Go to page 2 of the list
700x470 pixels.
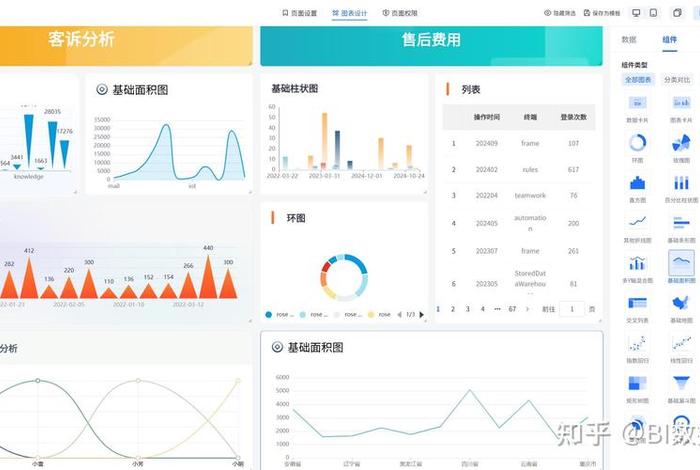tap(453, 309)
